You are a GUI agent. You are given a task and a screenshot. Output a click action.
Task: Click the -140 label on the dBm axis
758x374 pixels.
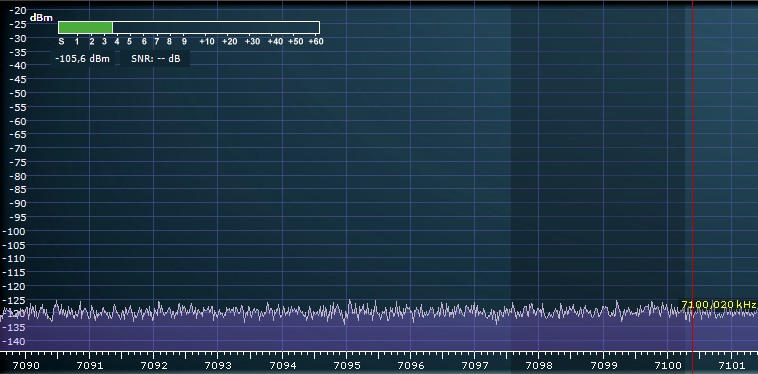point(15,342)
